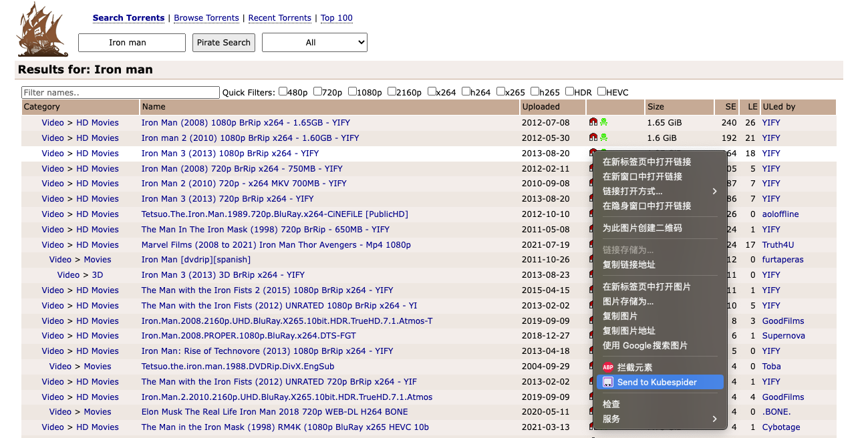This screenshot has height=438, width=868.
Task: Click green skull icon for Iron man 2 1080p row
Action: pos(603,138)
